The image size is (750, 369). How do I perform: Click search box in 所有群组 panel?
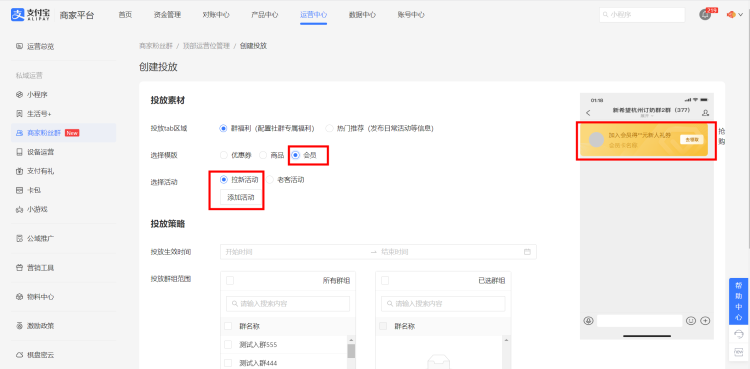288,304
